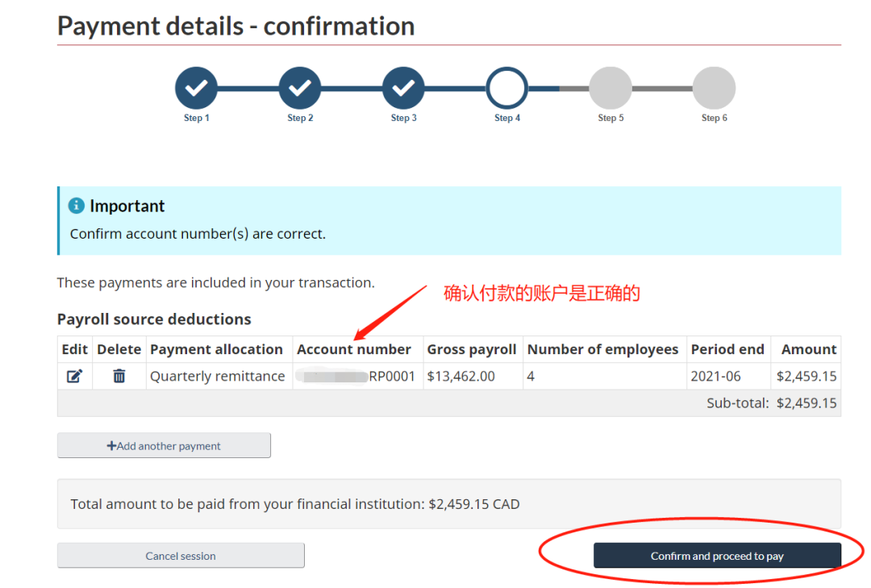Click the grey Step 5 circle
871x588 pixels.
coord(611,88)
